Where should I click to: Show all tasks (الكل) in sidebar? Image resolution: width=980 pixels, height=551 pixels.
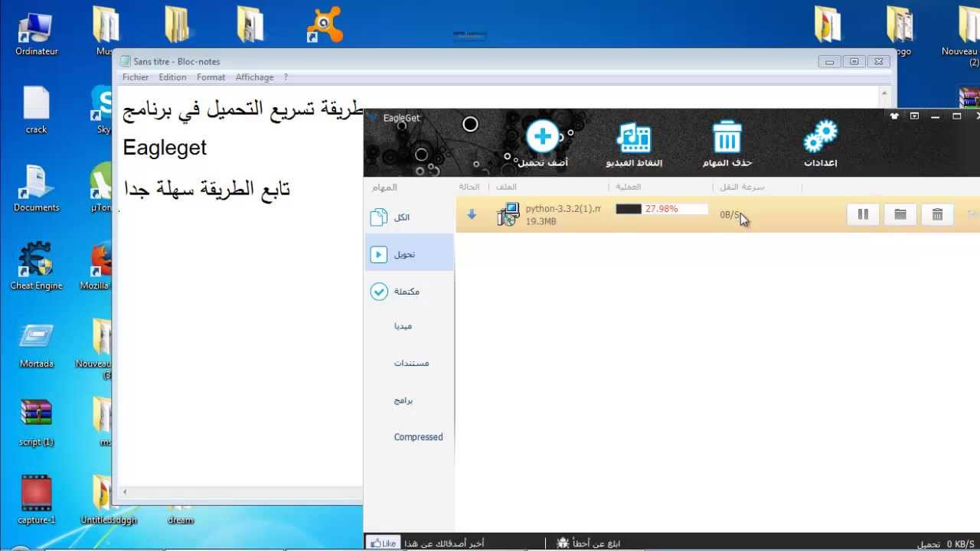pyautogui.click(x=409, y=217)
